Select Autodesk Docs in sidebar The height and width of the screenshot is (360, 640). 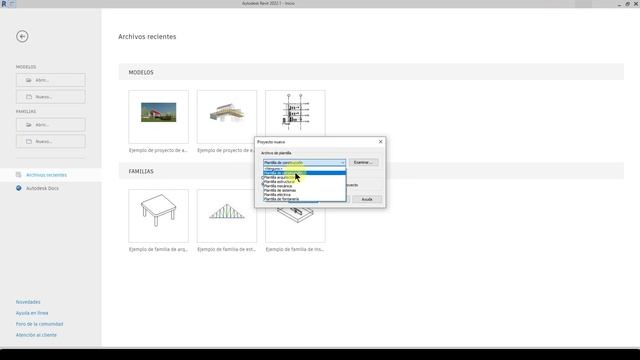[42, 188]
